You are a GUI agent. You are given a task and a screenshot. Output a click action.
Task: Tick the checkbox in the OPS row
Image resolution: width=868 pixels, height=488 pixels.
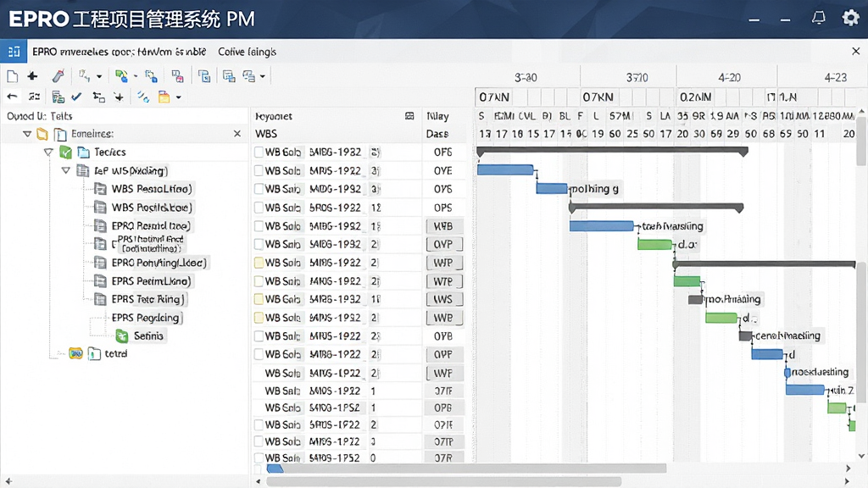pos(259,208)
